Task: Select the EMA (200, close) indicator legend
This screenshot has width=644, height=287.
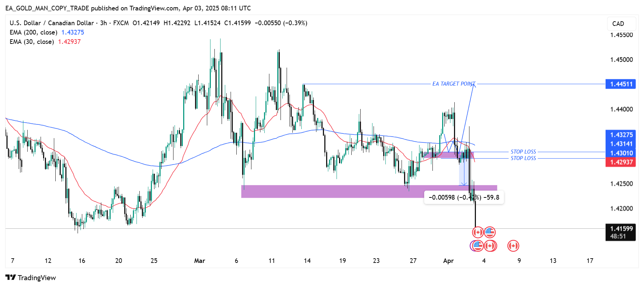Action: [x=33, y=32]
